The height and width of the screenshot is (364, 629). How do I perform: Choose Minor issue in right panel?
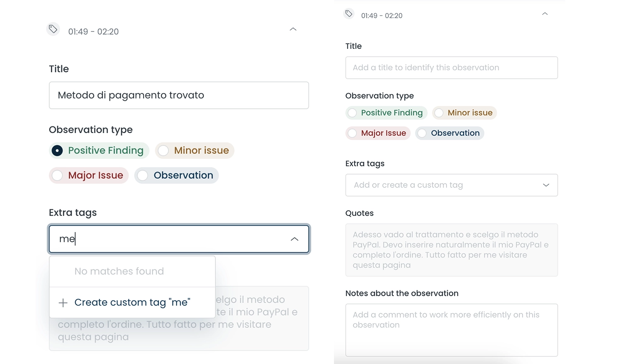(x=439, y=113)
